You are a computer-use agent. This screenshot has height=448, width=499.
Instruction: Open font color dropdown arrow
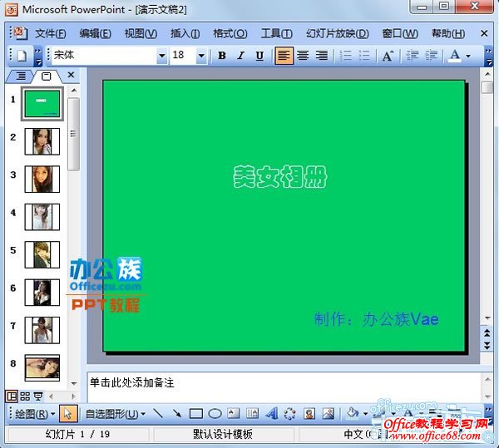468,56
